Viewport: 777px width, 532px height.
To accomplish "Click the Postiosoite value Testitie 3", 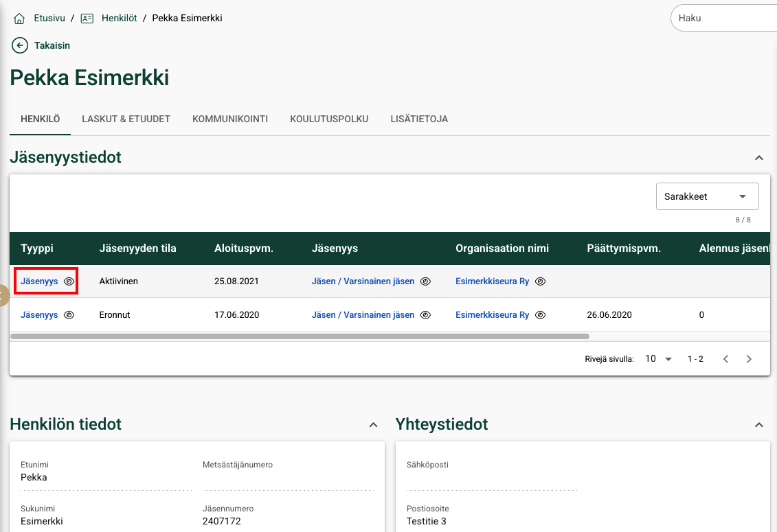I will coord(426,521).
